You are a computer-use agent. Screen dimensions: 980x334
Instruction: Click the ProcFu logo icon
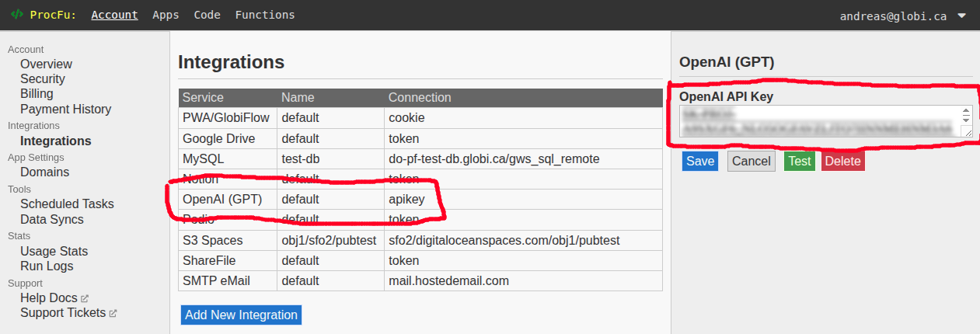[16, 15]
